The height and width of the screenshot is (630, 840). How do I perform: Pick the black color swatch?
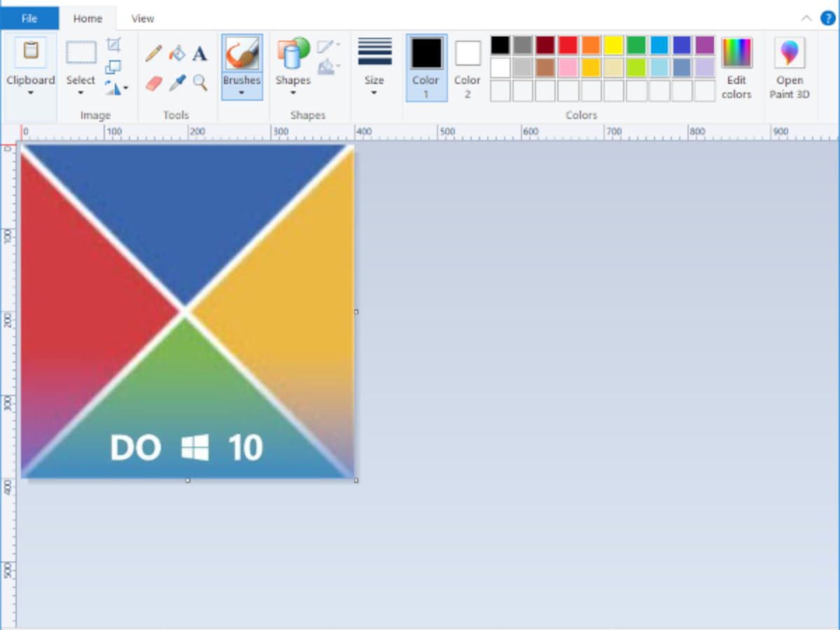(500, 45)
